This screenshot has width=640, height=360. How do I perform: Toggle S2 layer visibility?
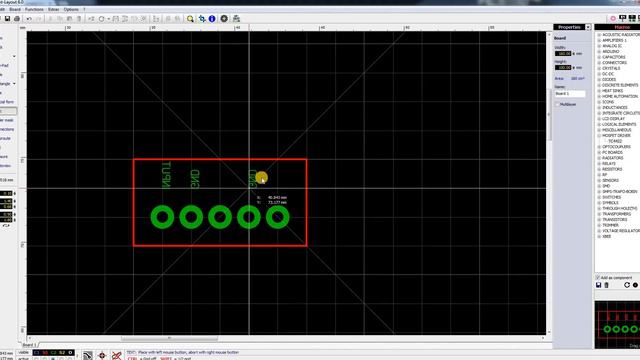(62, 352)
